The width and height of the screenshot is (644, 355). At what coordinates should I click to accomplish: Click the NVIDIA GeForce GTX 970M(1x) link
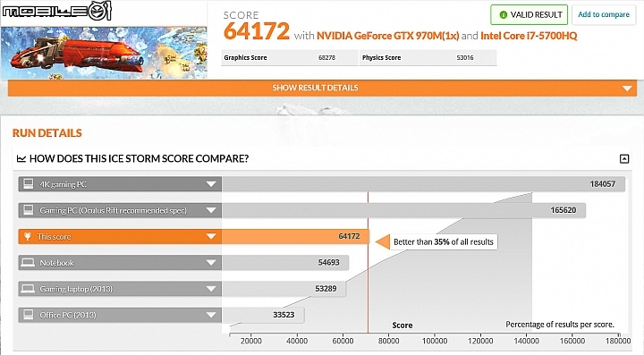click(387, 36)
